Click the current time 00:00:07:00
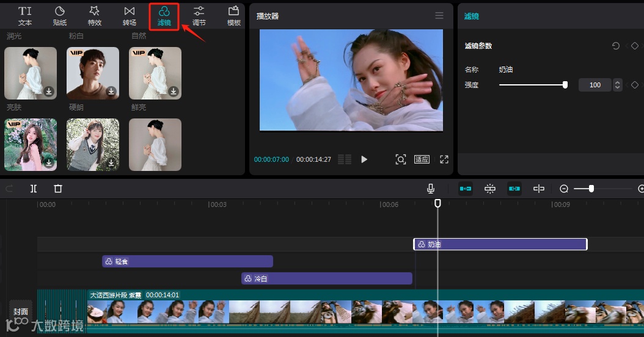The image size is (644, 337). pos(271,159)
